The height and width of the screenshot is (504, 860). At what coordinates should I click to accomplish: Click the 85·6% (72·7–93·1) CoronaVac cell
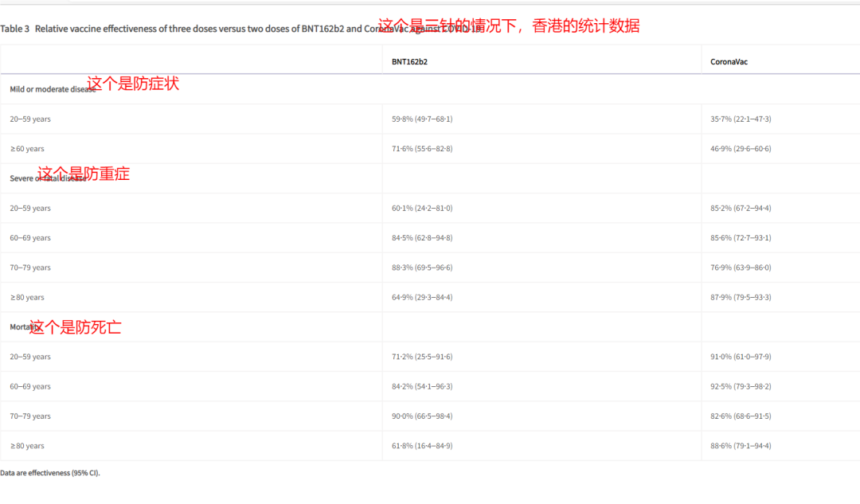click(741, 238)
